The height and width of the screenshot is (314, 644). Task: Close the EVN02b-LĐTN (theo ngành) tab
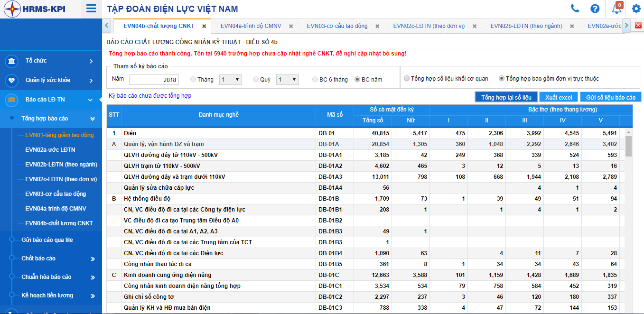tap(572, 26)
